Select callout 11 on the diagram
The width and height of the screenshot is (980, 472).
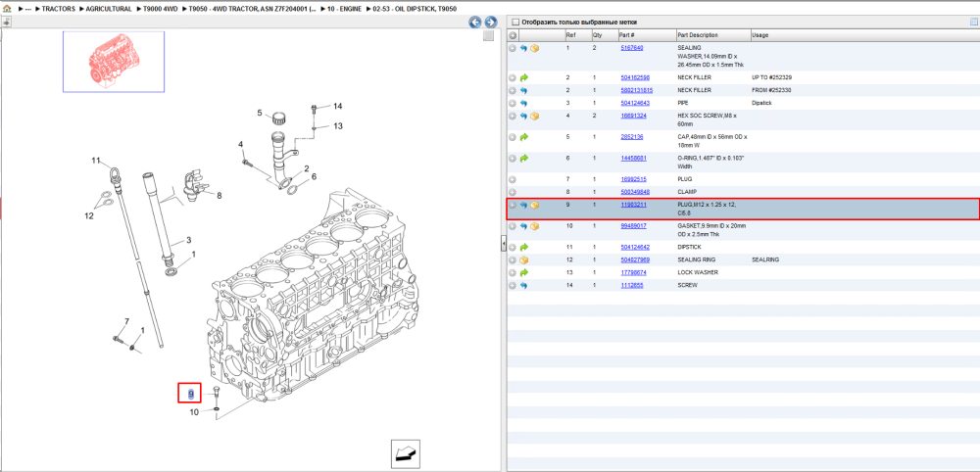point(96,161)
